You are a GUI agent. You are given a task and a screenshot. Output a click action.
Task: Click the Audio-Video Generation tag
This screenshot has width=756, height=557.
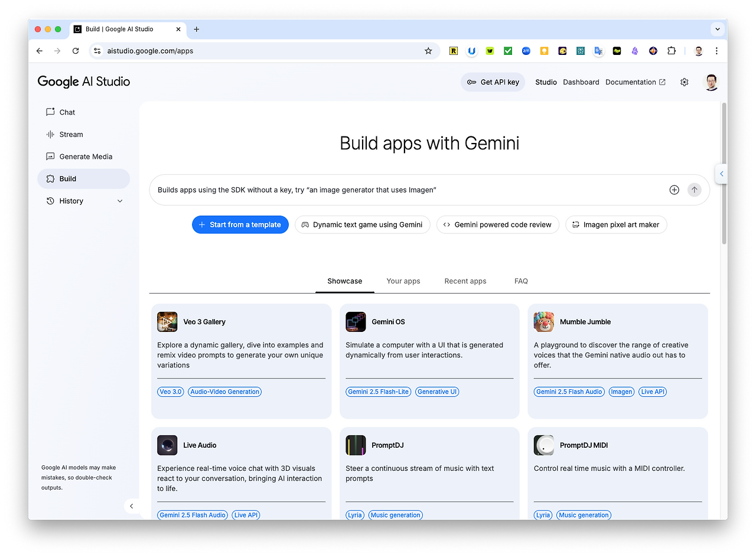click(x=225, y=392)
